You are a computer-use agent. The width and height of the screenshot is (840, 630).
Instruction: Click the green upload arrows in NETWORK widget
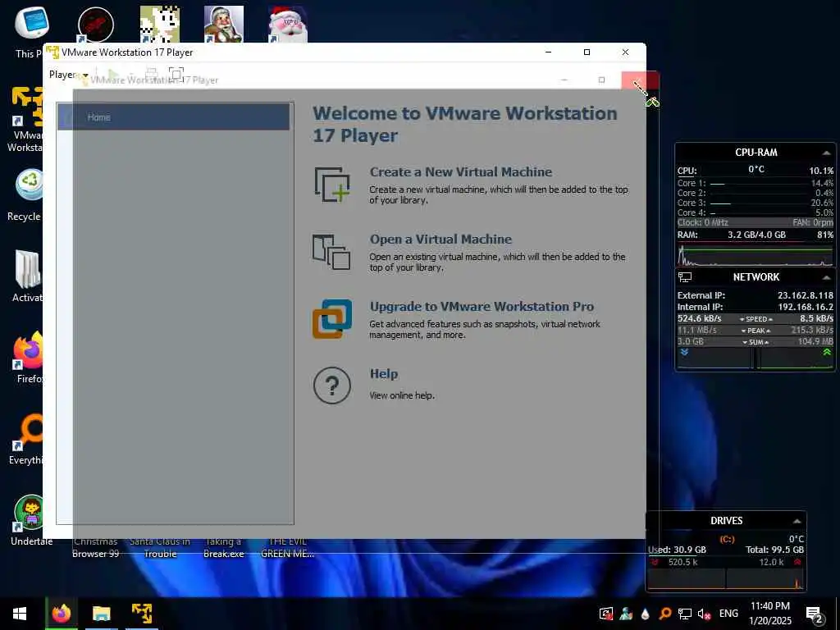[827, 353]
